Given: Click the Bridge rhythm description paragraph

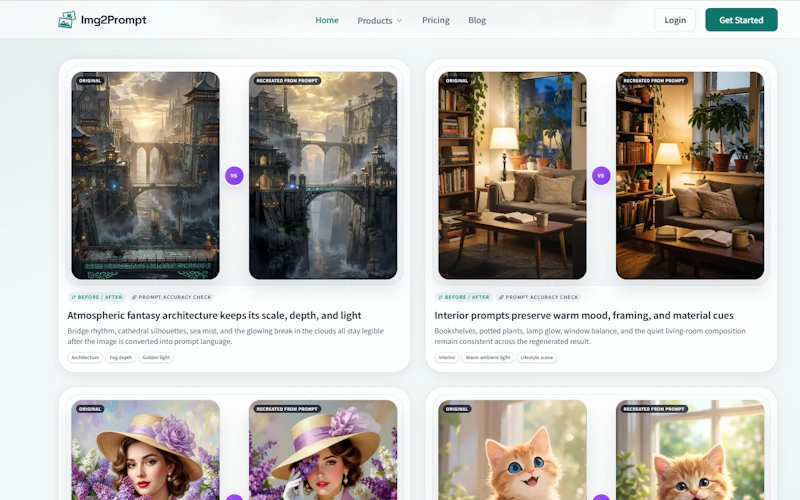Looking at the screenshot, I should (x=226, y=336).
